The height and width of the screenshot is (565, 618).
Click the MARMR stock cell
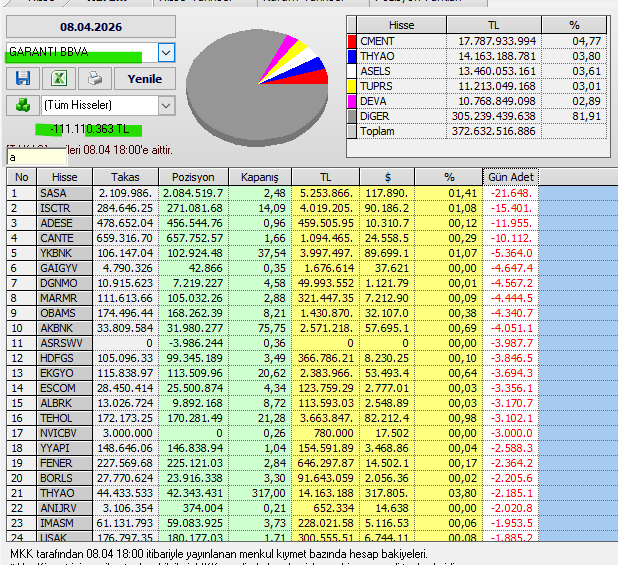pyautogui.click(x=65, y=298)
